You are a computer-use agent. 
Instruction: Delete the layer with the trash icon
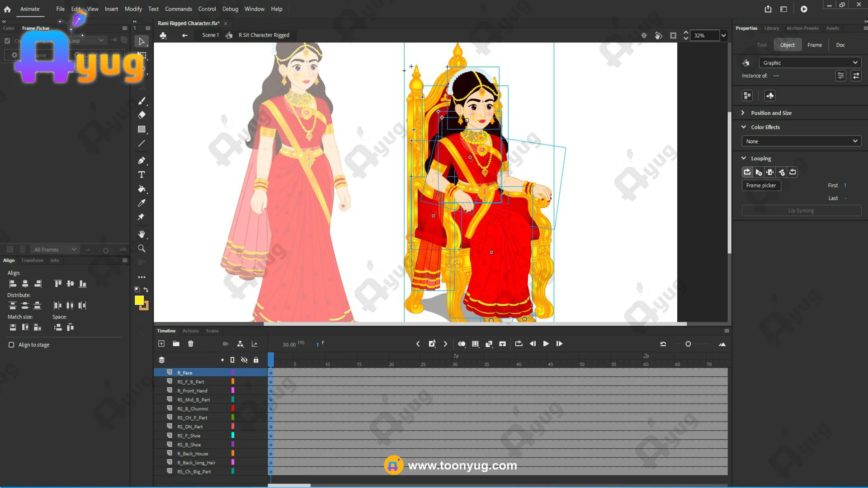click(191, 344)
